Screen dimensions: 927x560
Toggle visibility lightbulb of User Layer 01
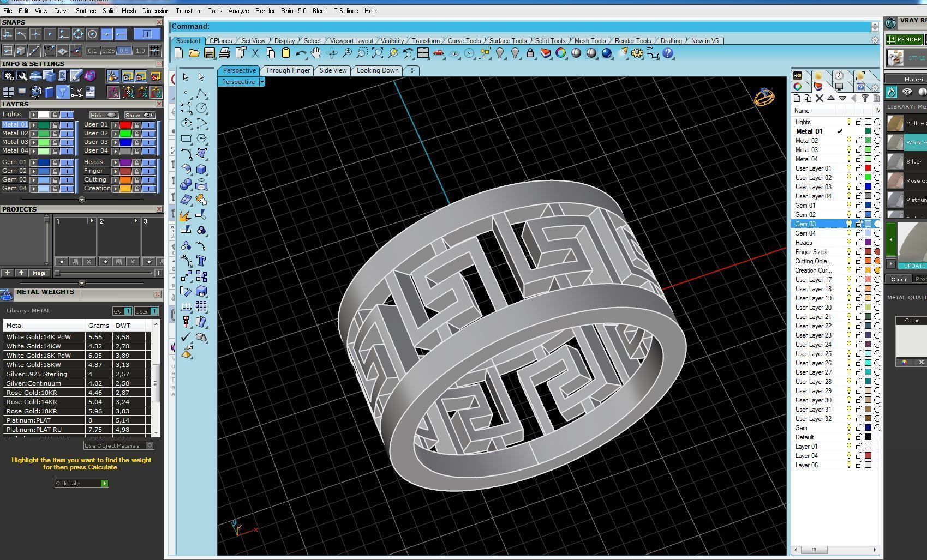pos(849,168)
